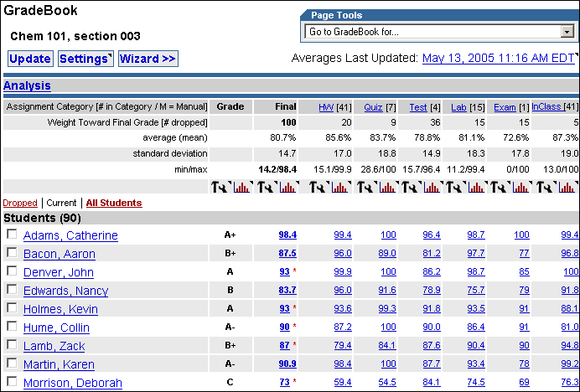Open the tools icon under the HW column

click(x=318, y=187)
